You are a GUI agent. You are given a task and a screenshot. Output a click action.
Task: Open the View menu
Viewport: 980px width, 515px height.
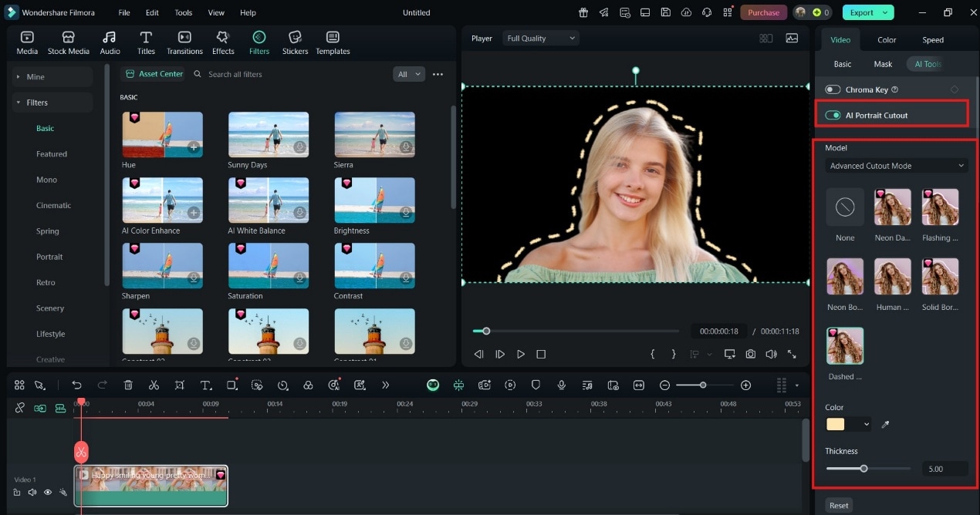point(216,12)
